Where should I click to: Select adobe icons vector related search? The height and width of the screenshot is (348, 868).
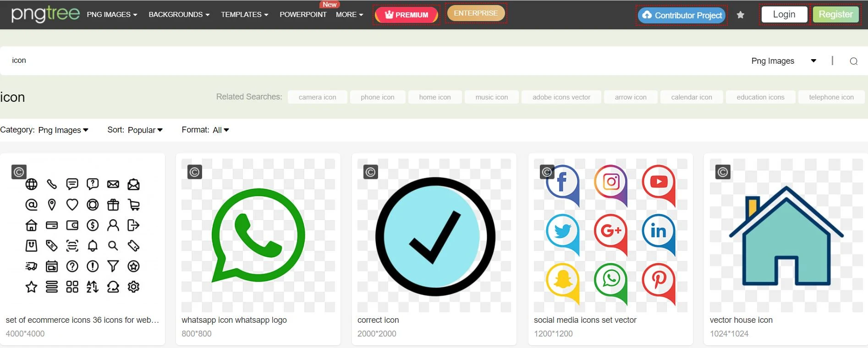[561, 97]
